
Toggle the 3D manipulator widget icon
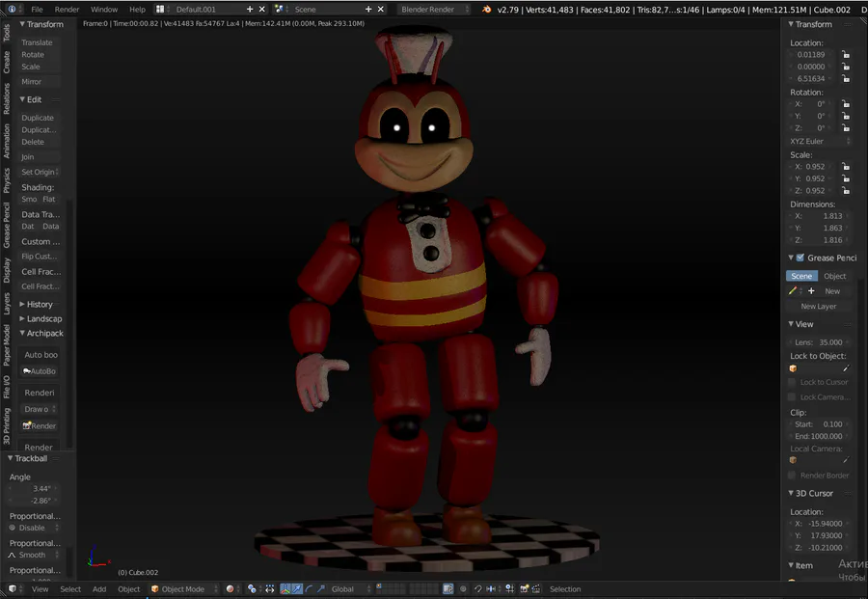coord(285,588)
